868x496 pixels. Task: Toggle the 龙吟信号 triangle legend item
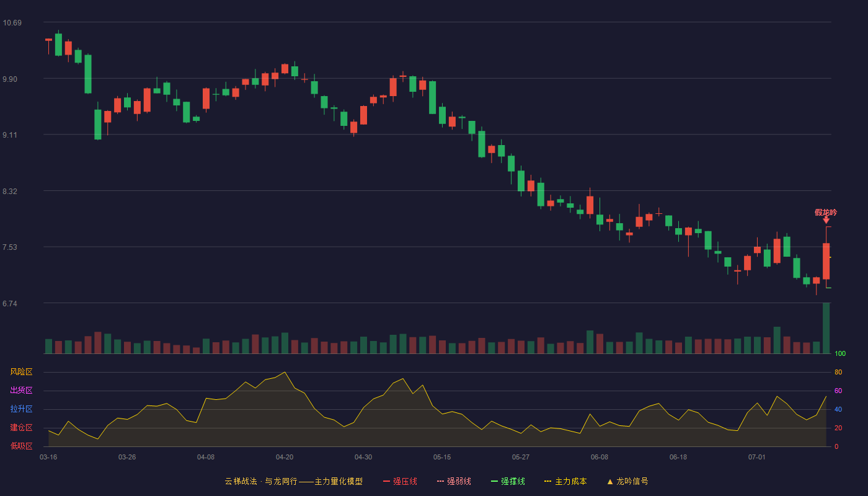(x=627, y=481)
